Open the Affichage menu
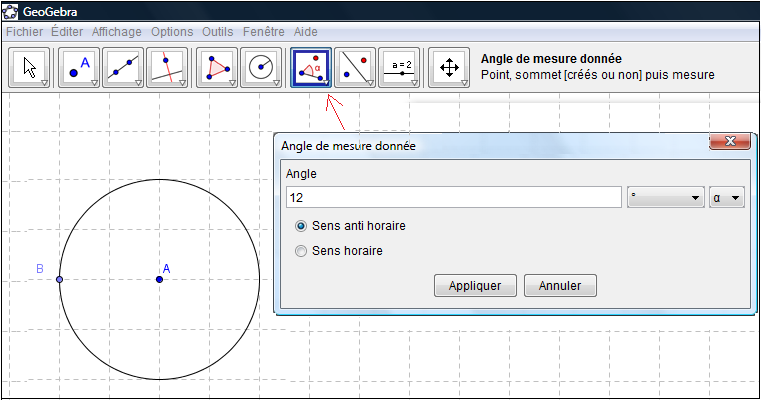Viewport: 761px width, 400px height. pyautogui.click(x=116, y=32)
